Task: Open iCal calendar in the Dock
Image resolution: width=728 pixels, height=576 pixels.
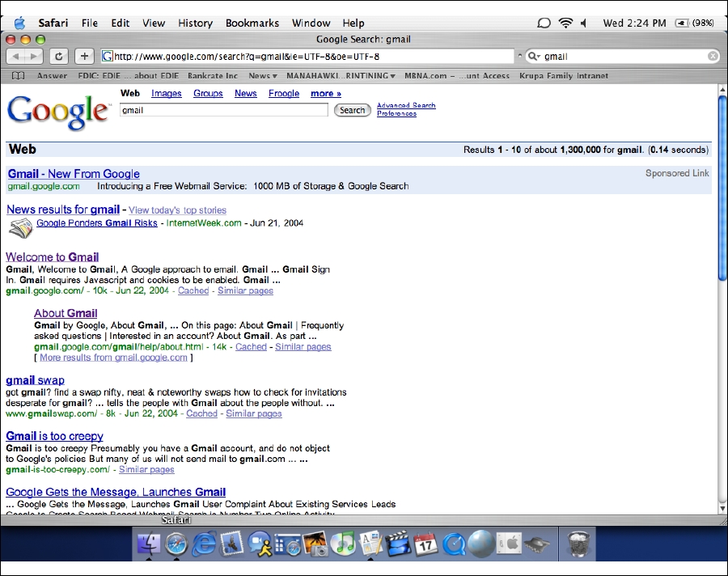Action: point(425,544)
